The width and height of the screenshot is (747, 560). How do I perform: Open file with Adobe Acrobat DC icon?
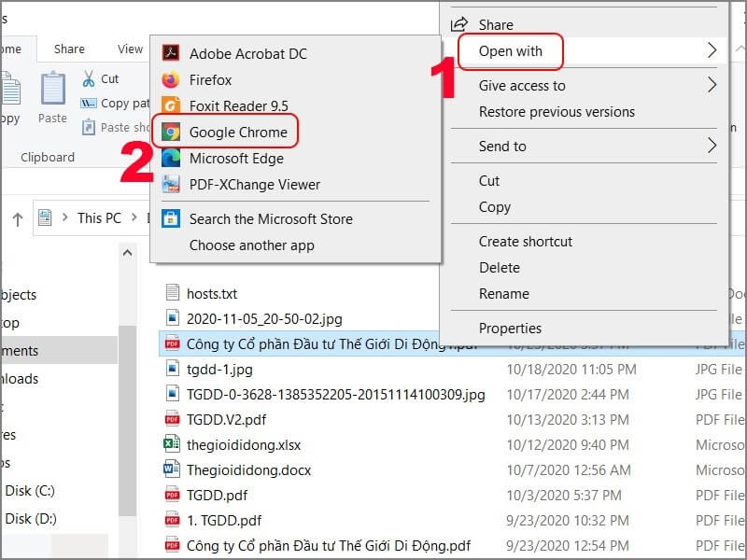pyautogui.click(x=171, y=53)
